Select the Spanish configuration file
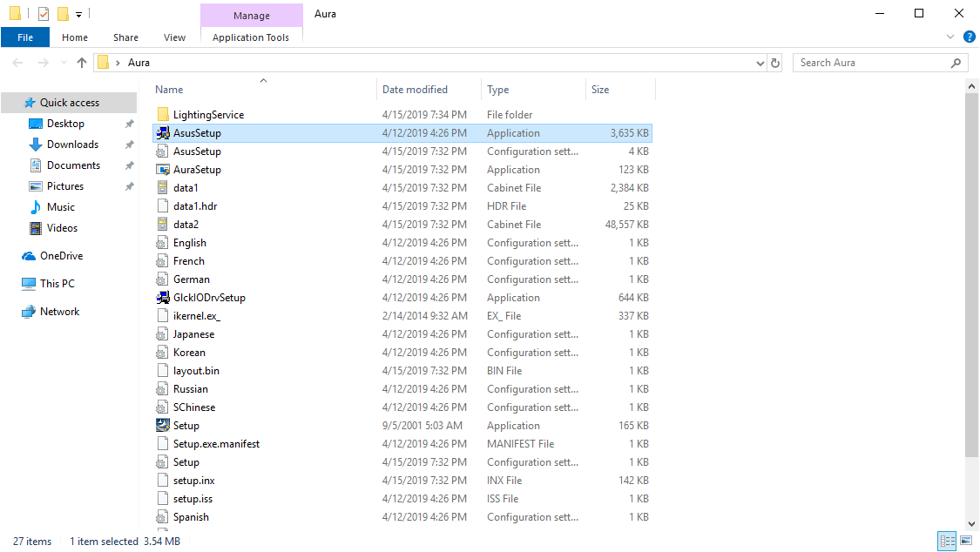 click(402, 517)
